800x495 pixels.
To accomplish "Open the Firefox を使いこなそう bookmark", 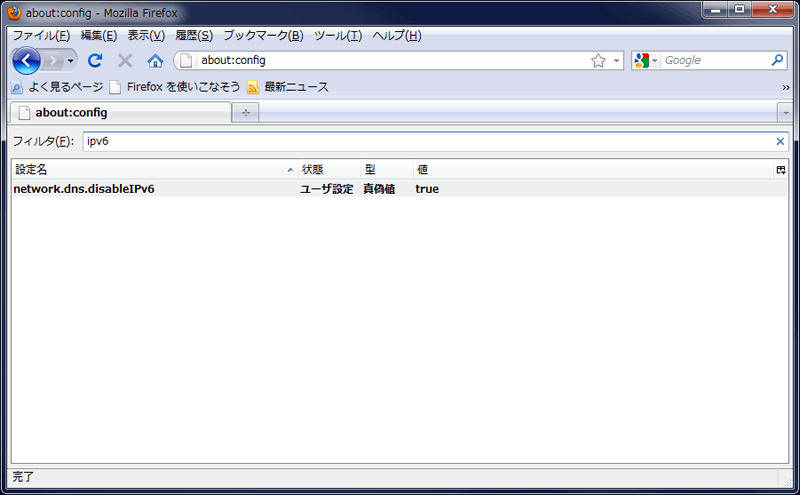I will (175, 87).
